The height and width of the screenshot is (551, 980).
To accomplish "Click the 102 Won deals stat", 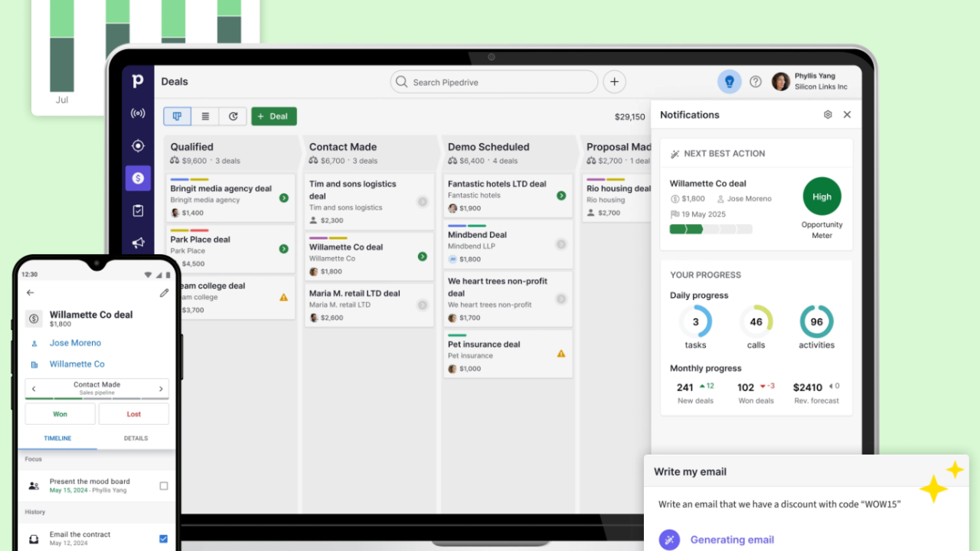I will click(756, 392).
